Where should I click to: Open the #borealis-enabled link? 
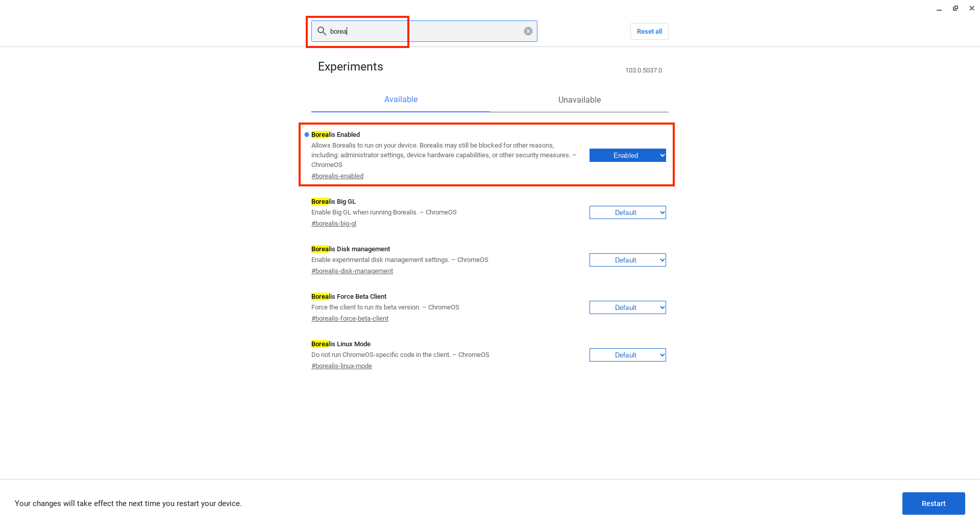tap(337, 176)
